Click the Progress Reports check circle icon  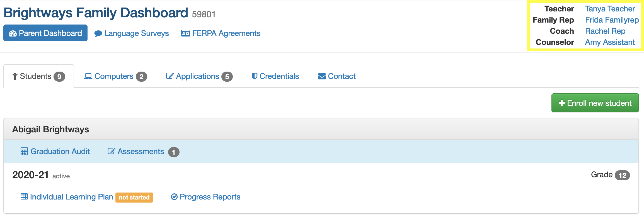click(174, 197)
